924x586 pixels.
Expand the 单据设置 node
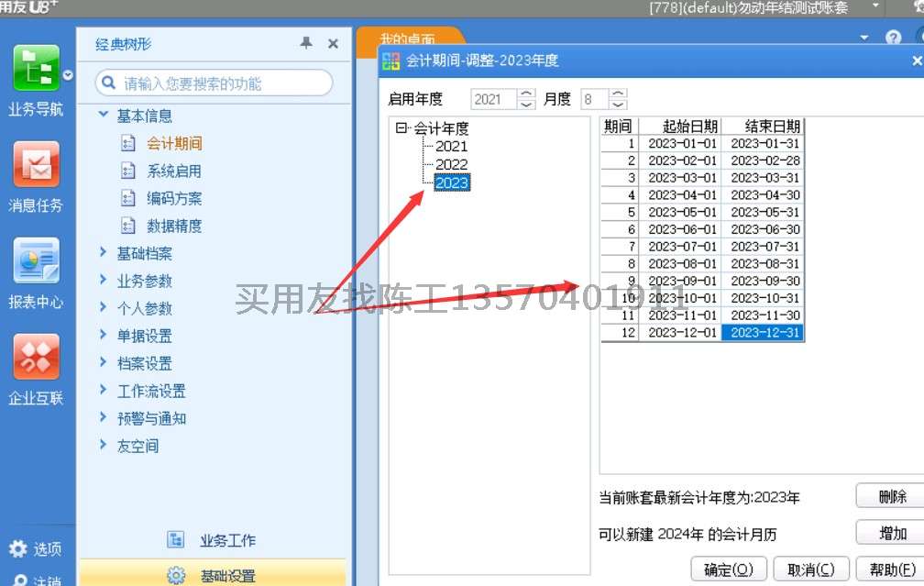[103, 335]
